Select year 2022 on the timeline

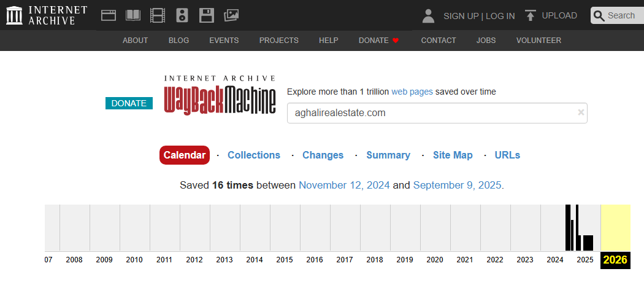(495, 260)
